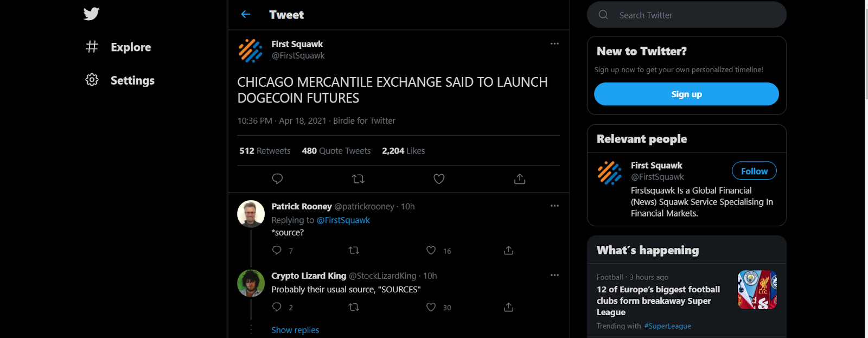This screenshot has height=338, width=868.
Task: Reply to Crypto Lizard King's comment
Action: click(x=277, y=307)
